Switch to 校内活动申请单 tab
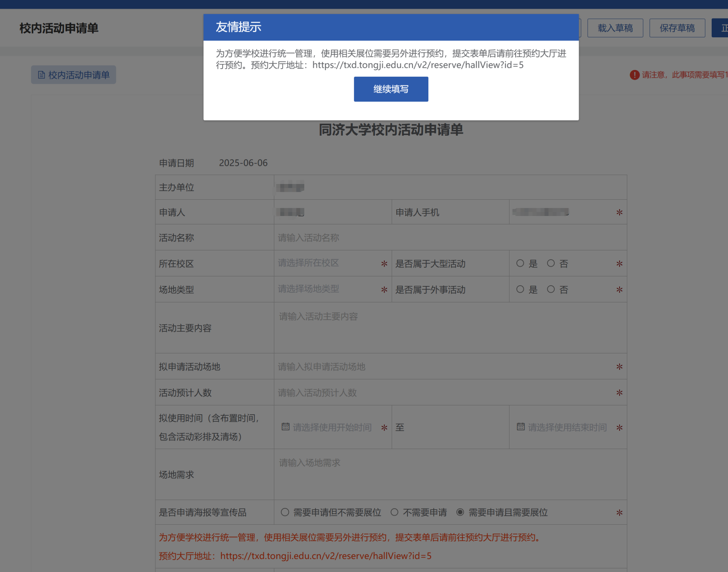728x572 pixels. tap(74, 75)
